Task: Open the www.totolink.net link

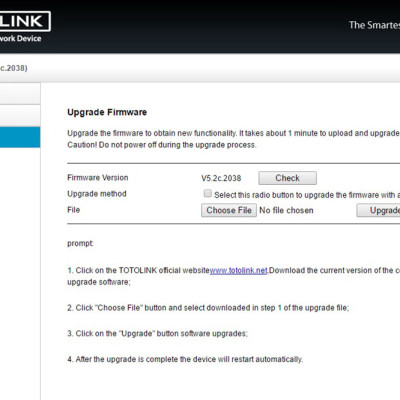Action: (239, 270)
